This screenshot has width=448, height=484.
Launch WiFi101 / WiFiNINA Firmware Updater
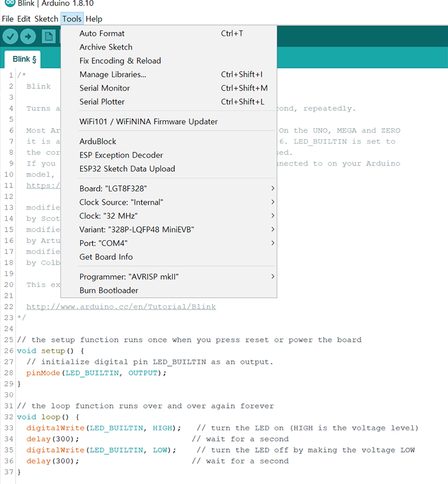pos(169,121)
